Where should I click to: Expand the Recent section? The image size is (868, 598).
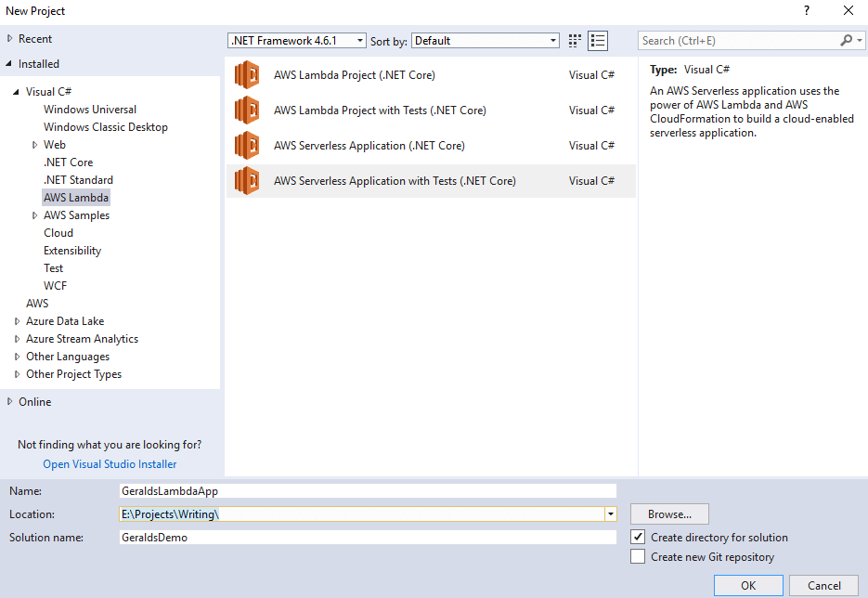pos(9,39)
